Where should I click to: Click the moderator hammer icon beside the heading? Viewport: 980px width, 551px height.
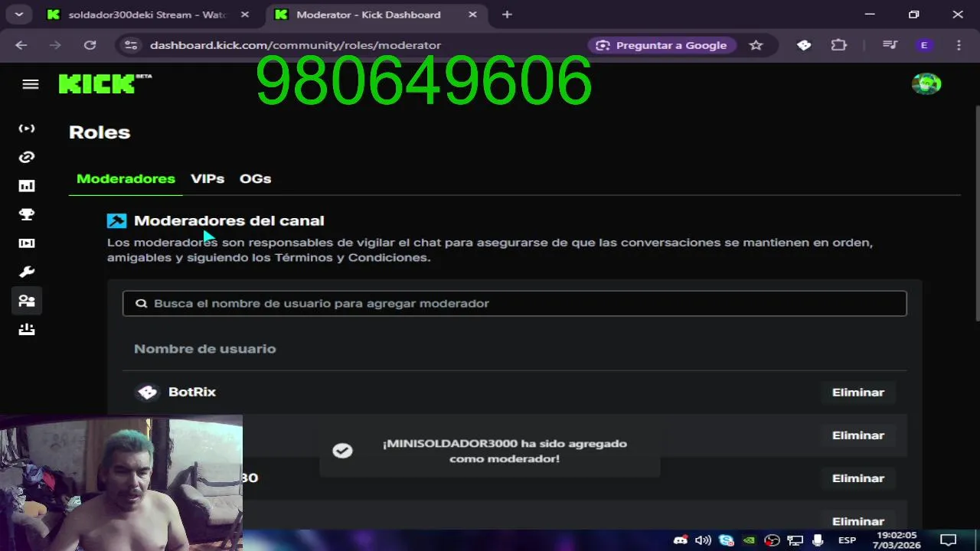click(116, 220)
